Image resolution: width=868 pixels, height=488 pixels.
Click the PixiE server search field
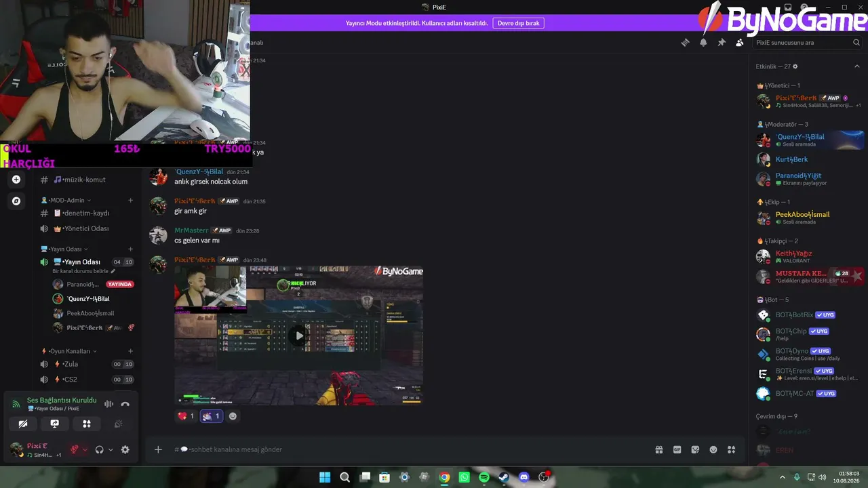pos(807,42)
